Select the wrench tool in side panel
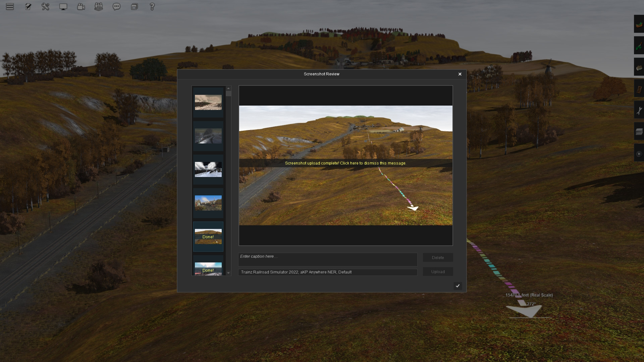Image resolution: width=644 pixels, height=362 pixels. pos(639,110)
